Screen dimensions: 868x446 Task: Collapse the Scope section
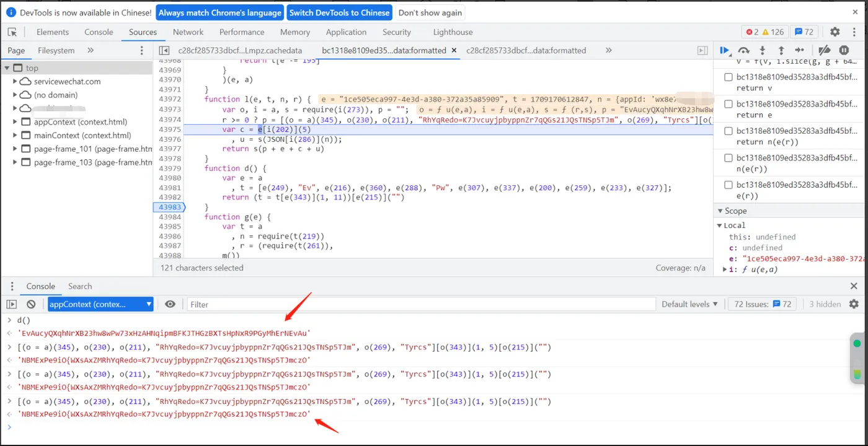point(720,211)
